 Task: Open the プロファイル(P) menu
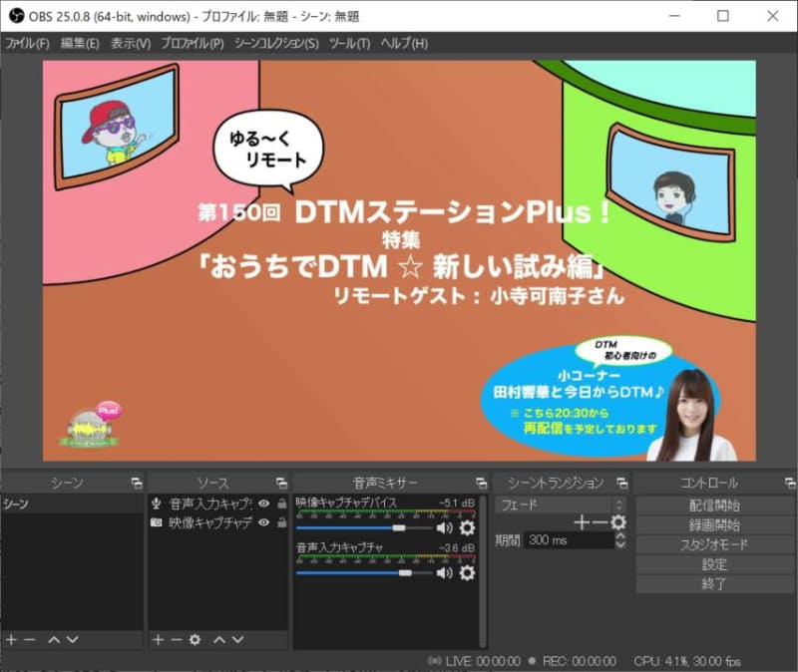[193, 43]
